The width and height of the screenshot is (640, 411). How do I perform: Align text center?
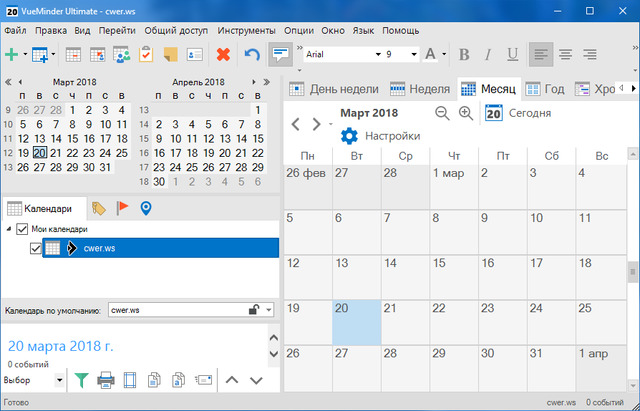(x=566, y=54)
